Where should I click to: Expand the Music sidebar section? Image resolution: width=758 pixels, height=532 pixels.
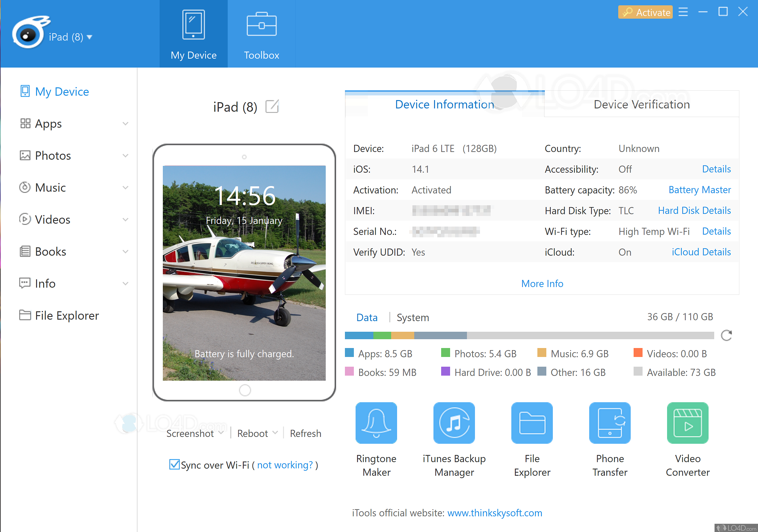point(126,187)
